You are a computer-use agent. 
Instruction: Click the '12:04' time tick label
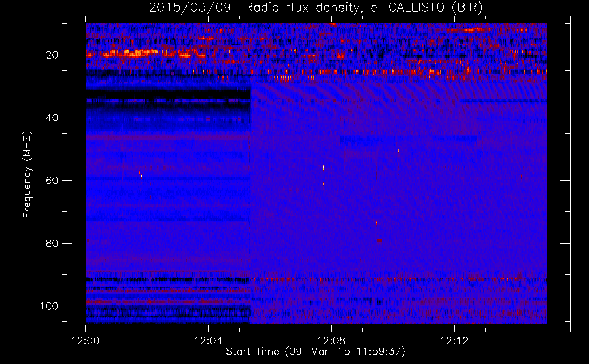point(208,341)
